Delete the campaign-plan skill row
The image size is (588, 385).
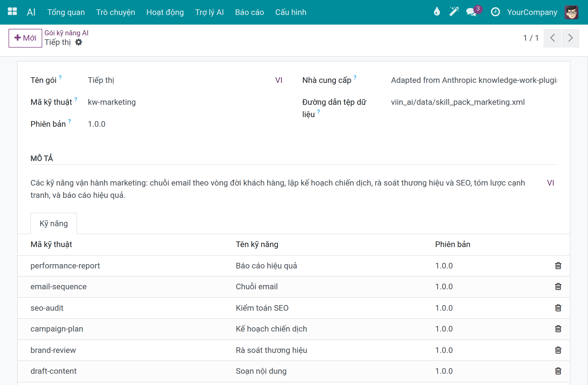click(x=558, y=329)
